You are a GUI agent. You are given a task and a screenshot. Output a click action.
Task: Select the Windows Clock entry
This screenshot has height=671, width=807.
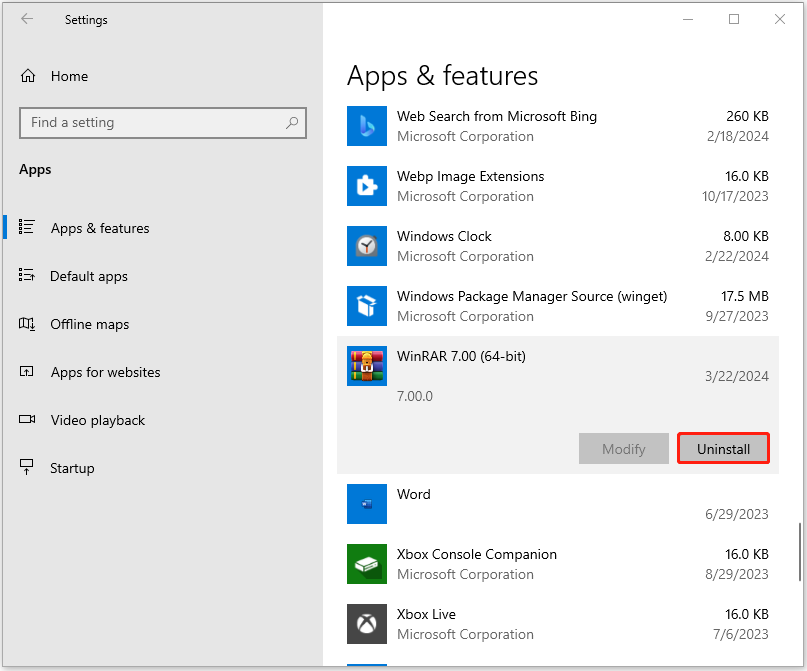pyautogui.click(x=557, y=246)
